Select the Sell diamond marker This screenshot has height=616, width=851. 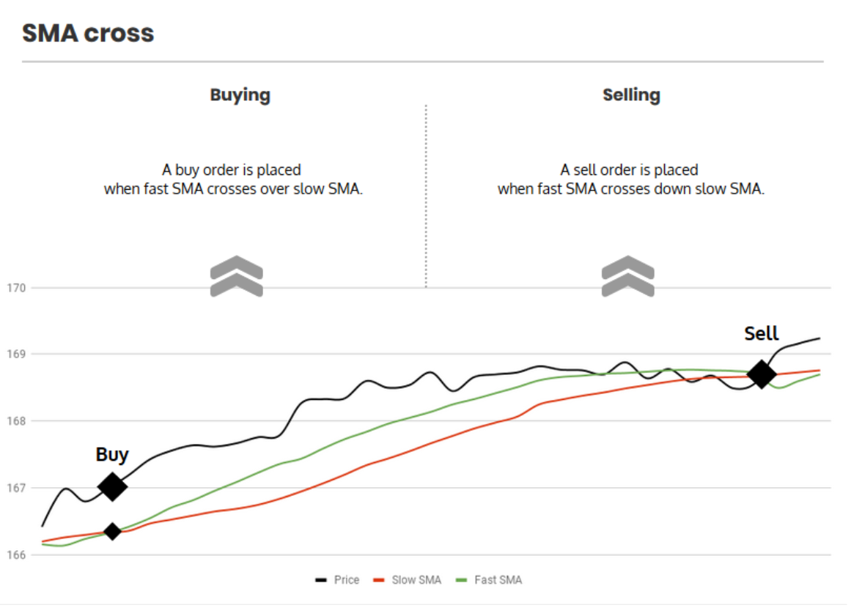762,374
